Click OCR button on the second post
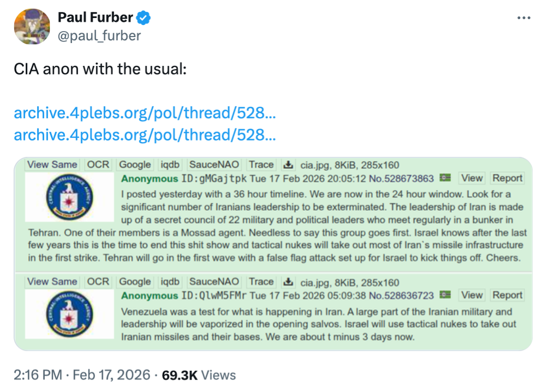The height and width of the screenshot is (392, 548). [x=98, y=282]
